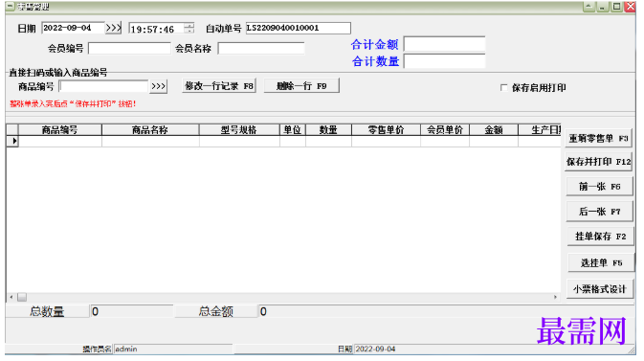Click the grid's horizontal scrollbar right arrow
This screenshot has height=361, width=644.
click(556, 297)
